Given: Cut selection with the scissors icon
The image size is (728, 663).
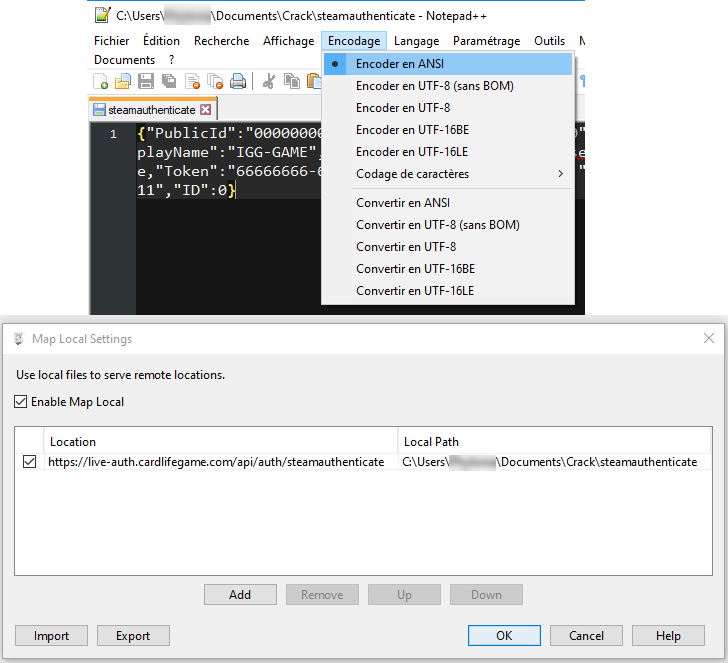Looking at the screenshot, I should tap(269, 81).
